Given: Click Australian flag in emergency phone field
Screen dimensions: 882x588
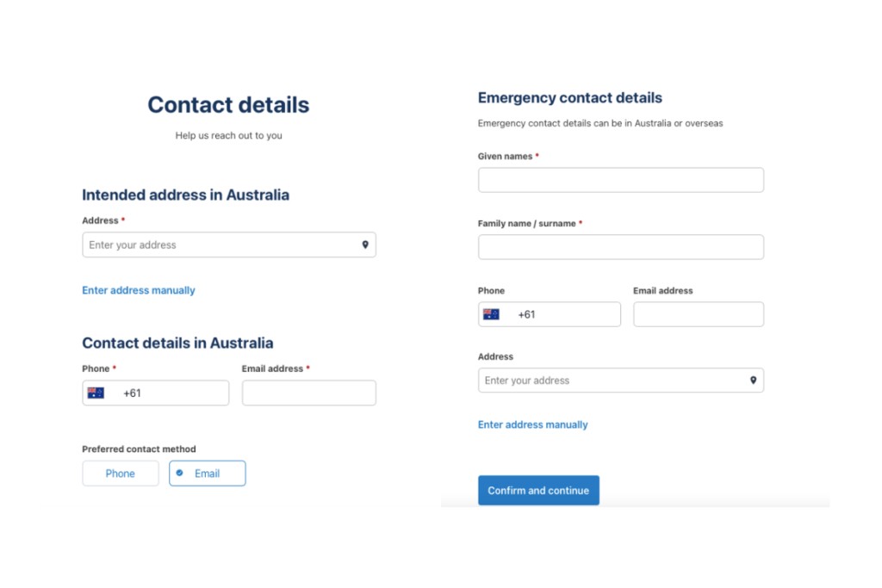Looking at the screenshot, I should tap(492, 315).
